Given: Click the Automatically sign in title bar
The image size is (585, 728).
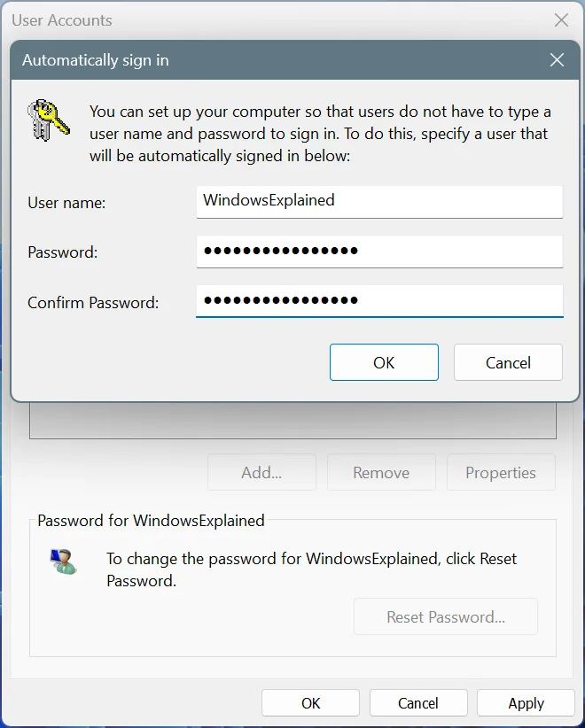Looking at the screenshot, I should tap(279, 60).
